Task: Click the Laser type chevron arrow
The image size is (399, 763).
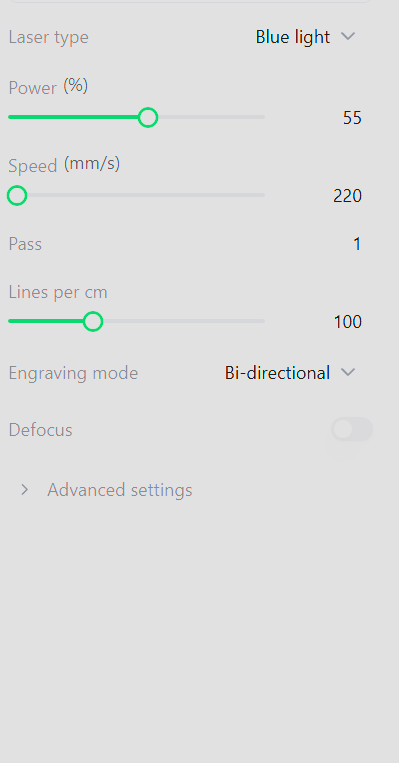Action: pyautogui.click(x=347, y=36)
